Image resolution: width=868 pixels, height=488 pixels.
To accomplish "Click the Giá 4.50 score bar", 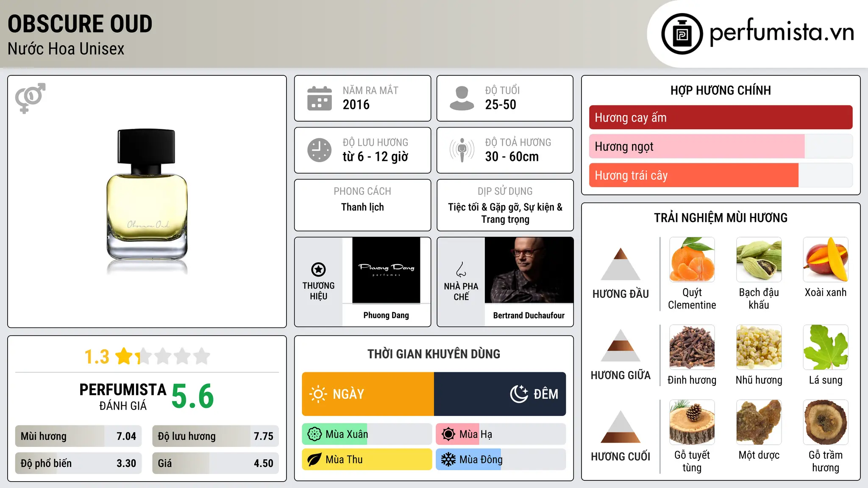I will (215, 463).
